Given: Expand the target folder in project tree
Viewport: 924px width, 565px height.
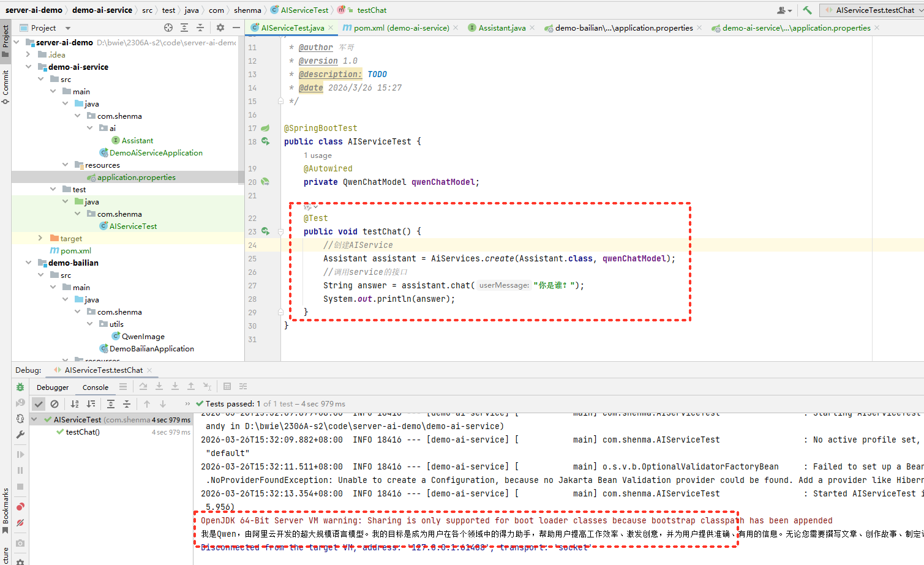Looking at the screenshot, I should tap(40, 238).
